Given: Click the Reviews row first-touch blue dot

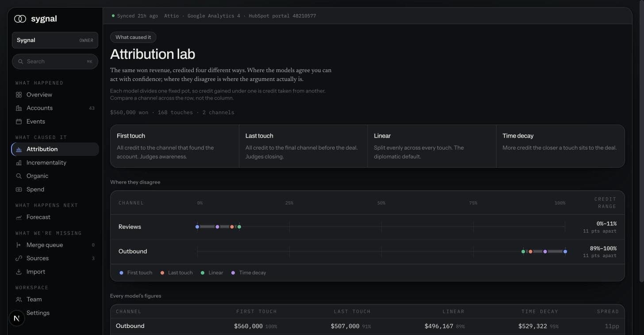Looking at the screenshot, I should (x=197, y=227).
